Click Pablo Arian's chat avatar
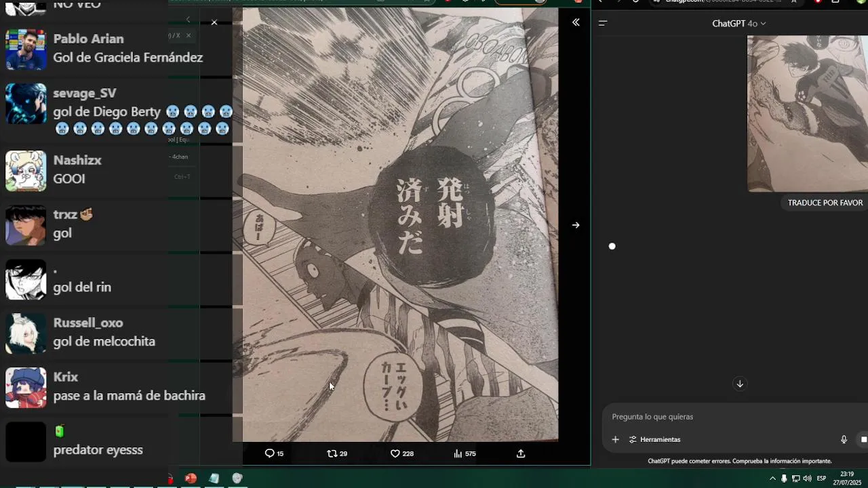Image resolution: width=868 pixels, height=488 pixels. pyautogui.click(x=26, y=49)
